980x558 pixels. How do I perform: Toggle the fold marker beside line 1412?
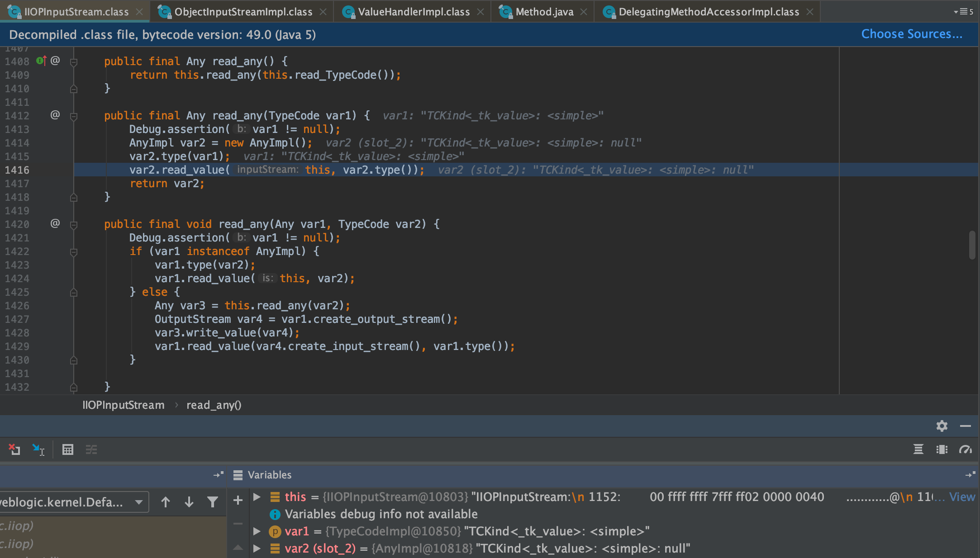(74, 116)
